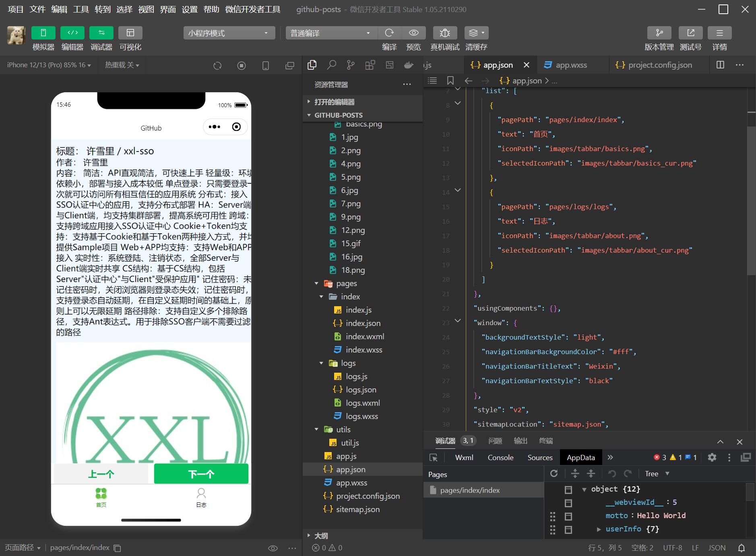The width and height of the screenshot is (756, 556).
Task: Switch to the Sources debugger tab
Action: point(540,457)
